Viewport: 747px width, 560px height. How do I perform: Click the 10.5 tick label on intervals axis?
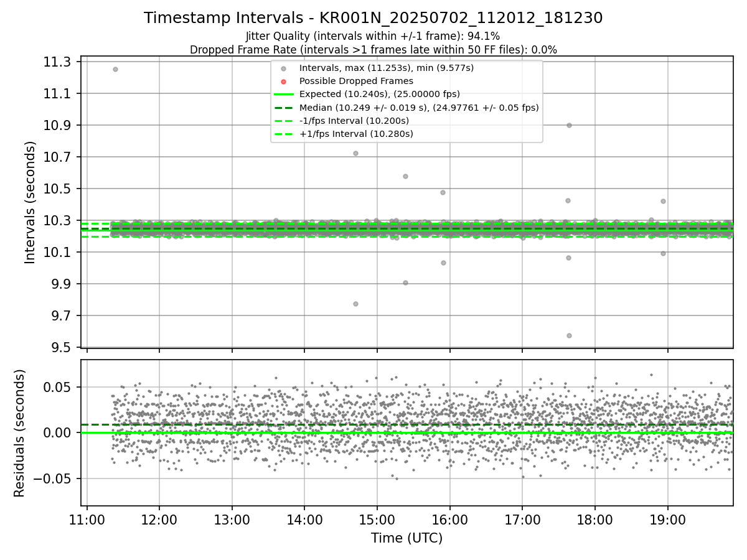(x=57, y=189)
